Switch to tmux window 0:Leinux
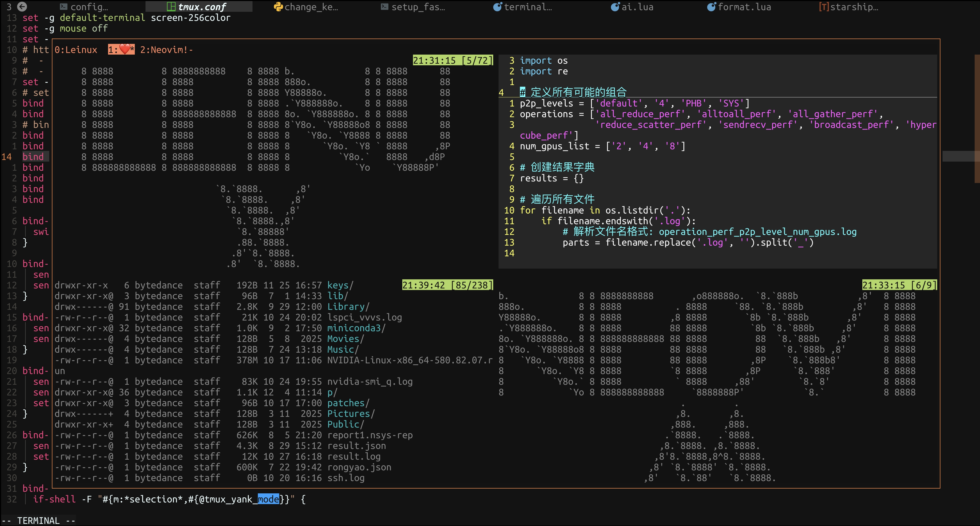 click(76, 50)
